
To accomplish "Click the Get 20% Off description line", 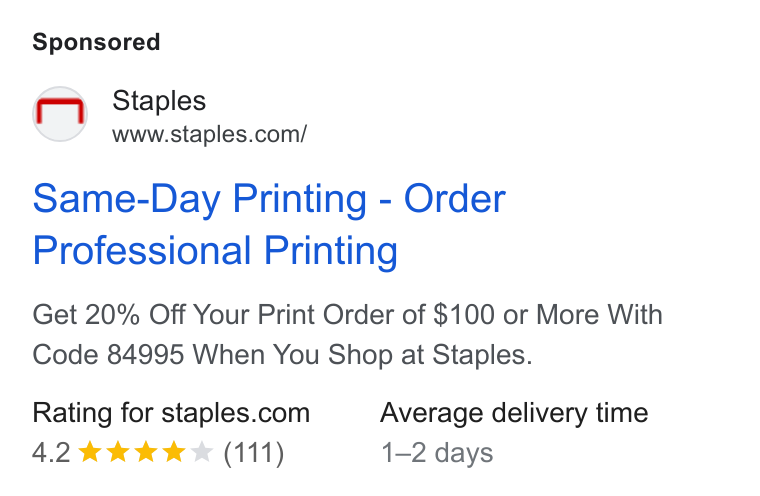I will point(348,315).
